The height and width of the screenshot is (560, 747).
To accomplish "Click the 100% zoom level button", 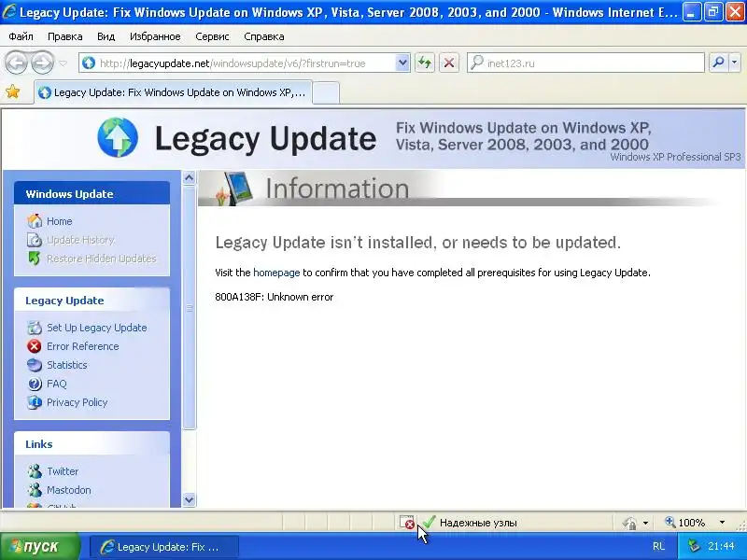I will (x=685, y=523).
